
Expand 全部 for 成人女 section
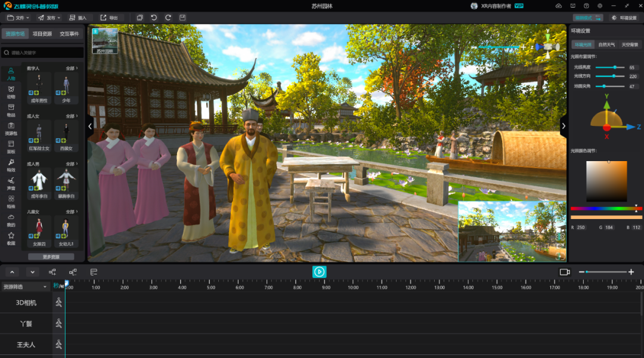[x=72, y=116]
